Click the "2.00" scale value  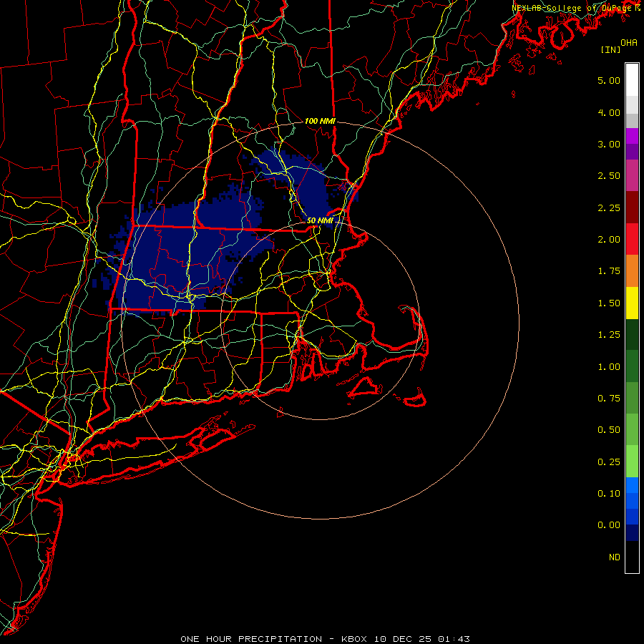coord(609,240)
